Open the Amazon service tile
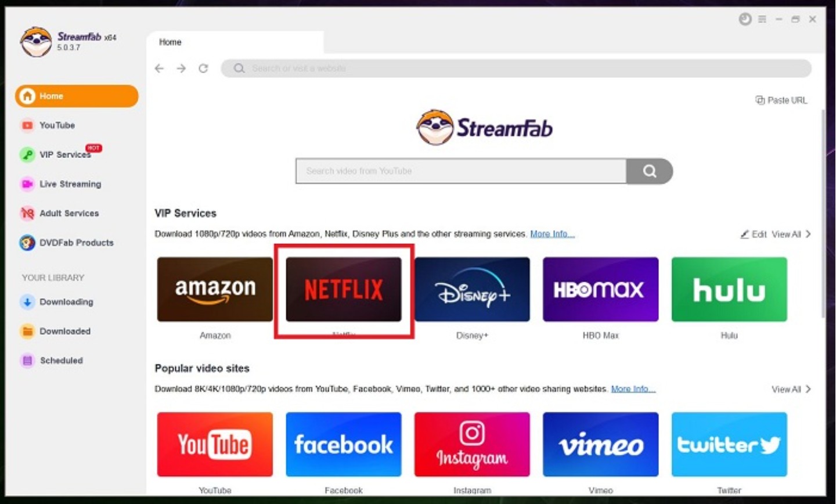 pos(215,290)
